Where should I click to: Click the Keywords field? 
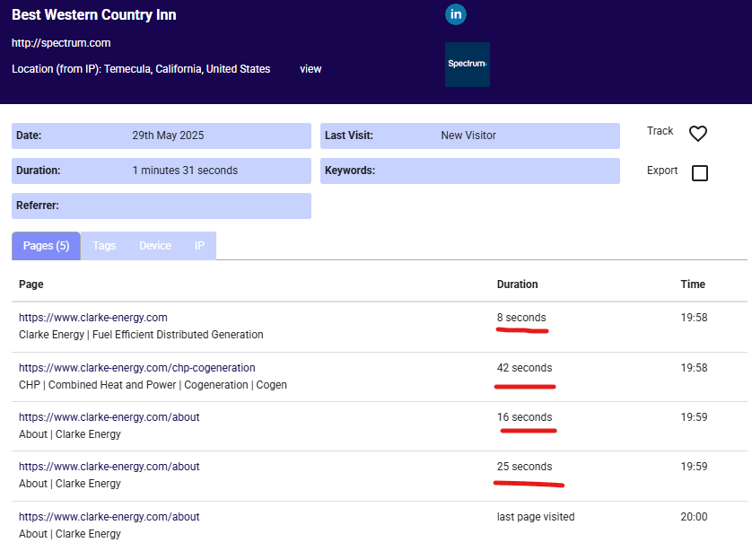click(x=470, y=171)
